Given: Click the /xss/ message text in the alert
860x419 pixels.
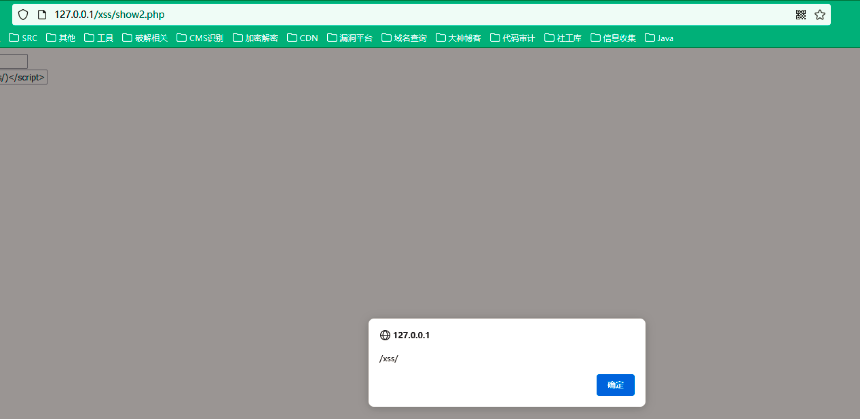Looking at the screenshot, I should coord(389,359).
